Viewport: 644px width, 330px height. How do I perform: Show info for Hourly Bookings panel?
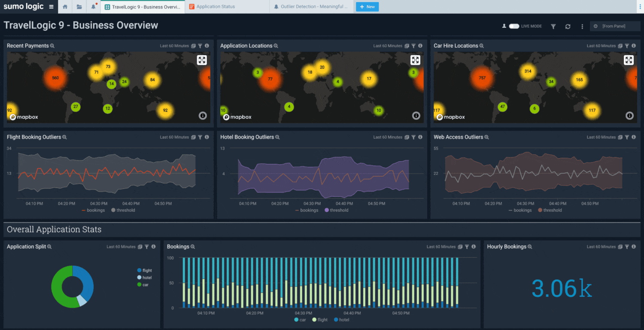[x=634, y=247]
